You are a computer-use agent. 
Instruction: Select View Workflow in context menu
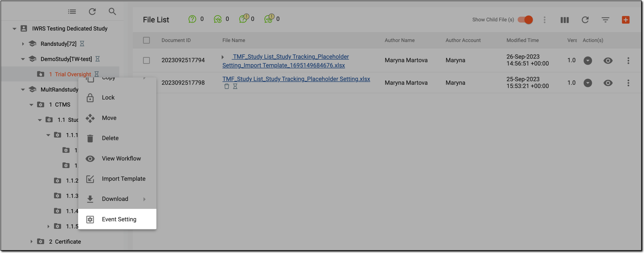pos(117,159)
